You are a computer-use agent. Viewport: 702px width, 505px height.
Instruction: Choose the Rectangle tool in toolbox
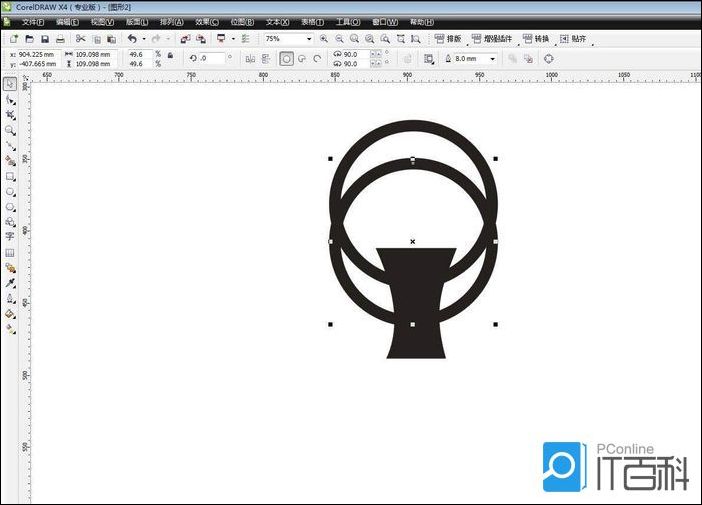point(10,176)
